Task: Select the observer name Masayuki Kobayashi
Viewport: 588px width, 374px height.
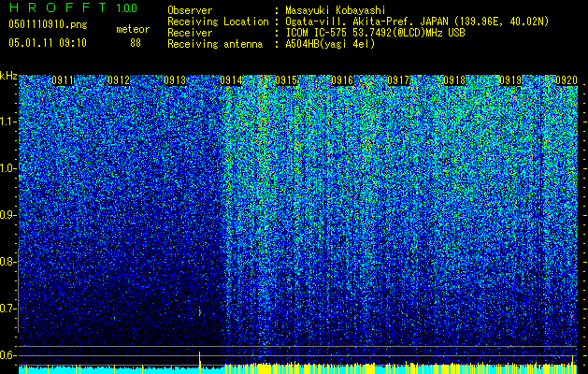Action: (x=336, y=10)
